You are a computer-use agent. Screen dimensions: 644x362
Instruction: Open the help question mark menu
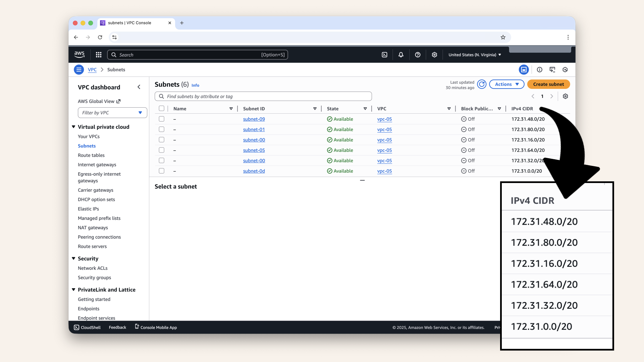pos(418,55)
